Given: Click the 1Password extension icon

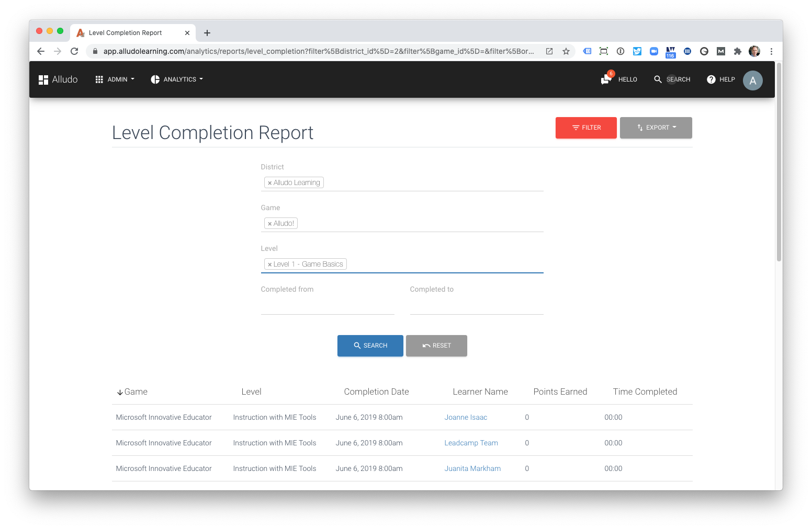Looking at the screenshot, I should pyautogui.click(x=621, y=51).
